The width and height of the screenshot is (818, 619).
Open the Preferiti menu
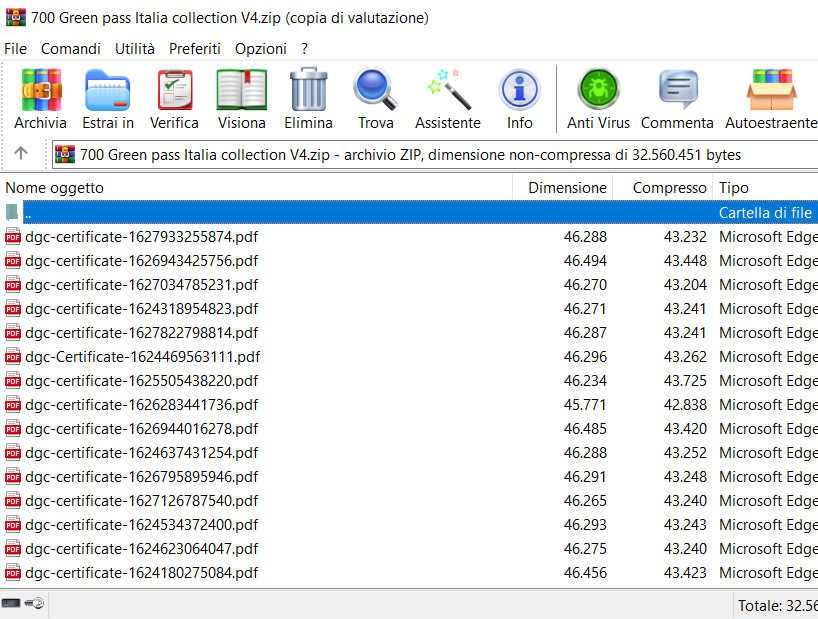pos(195,48)
